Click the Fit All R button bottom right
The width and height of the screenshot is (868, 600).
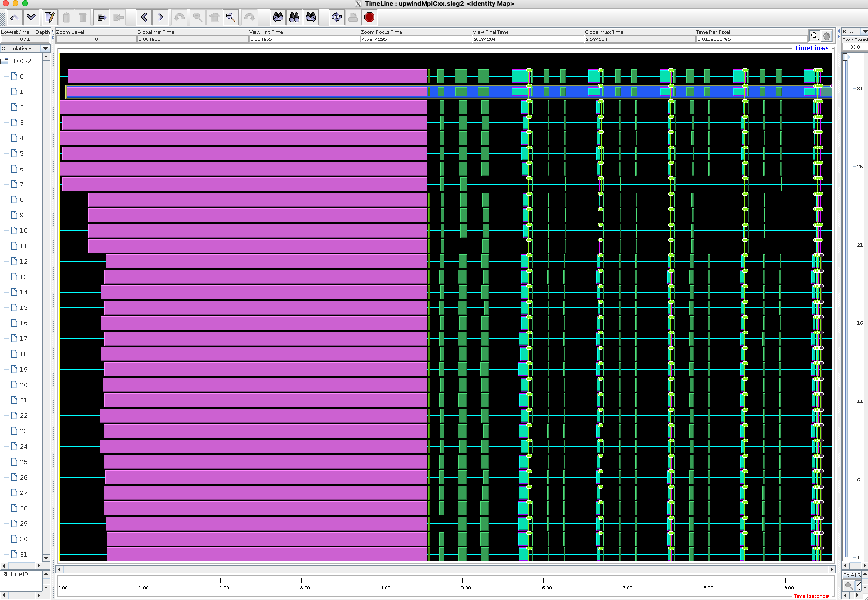851,575
